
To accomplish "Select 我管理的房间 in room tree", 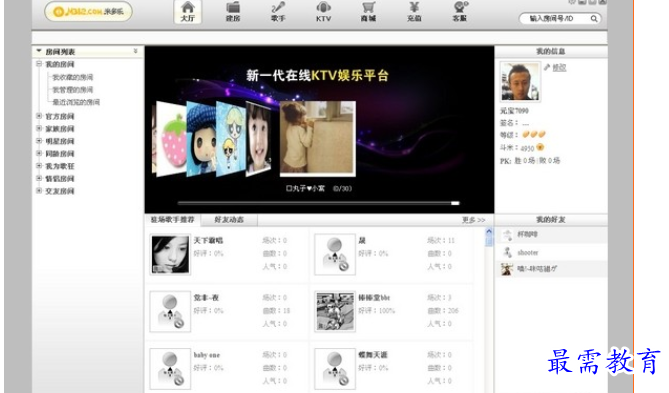I will pyautogui.click(x=73, y=90).
